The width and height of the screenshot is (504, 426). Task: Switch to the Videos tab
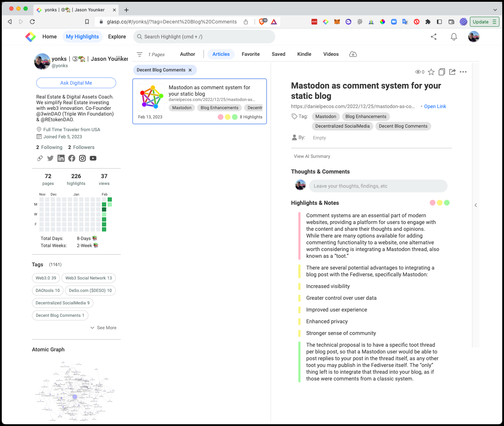331,54
